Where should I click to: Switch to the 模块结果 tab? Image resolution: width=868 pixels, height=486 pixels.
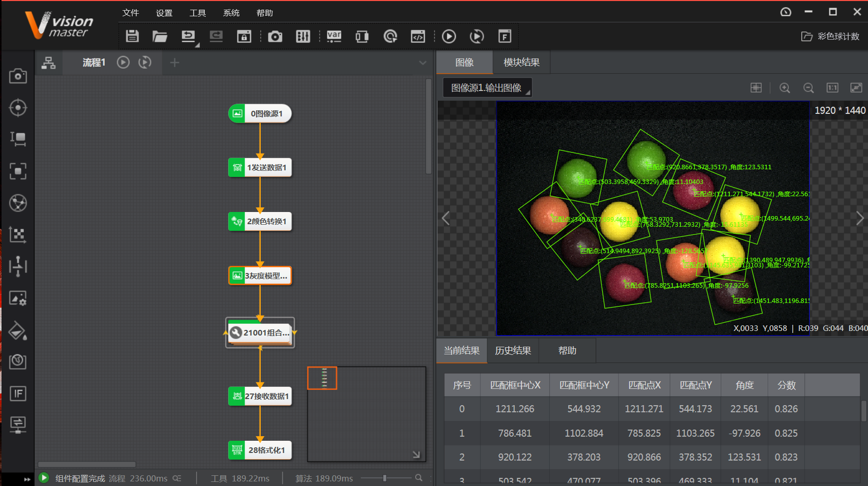click(521, 62)
